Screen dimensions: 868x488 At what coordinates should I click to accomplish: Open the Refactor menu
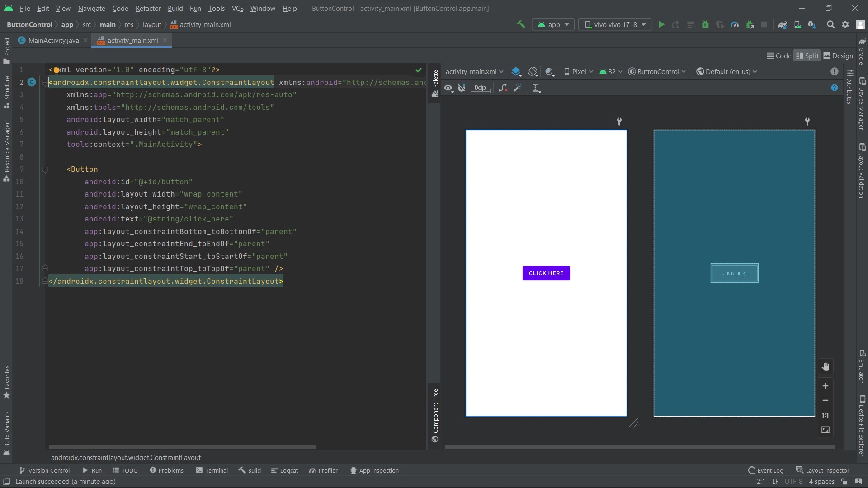pos(148,8)
